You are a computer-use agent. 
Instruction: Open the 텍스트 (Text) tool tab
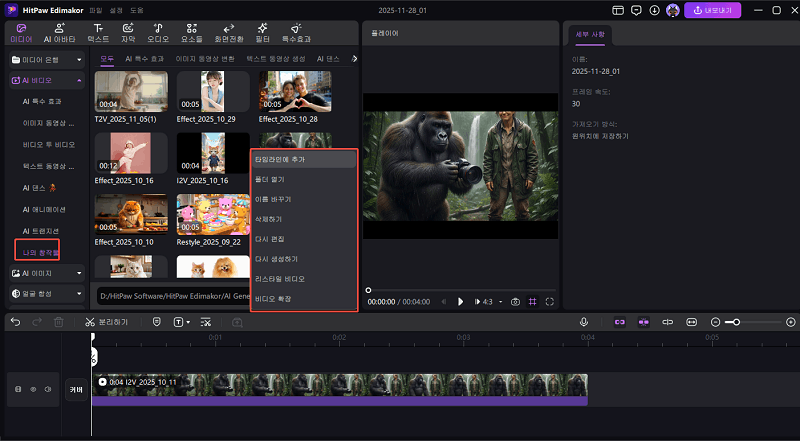tap(98, 31)
